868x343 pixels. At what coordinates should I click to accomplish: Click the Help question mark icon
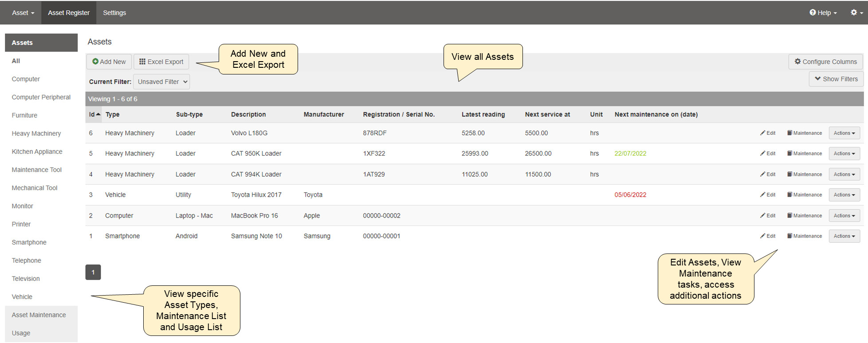[813, 12]
